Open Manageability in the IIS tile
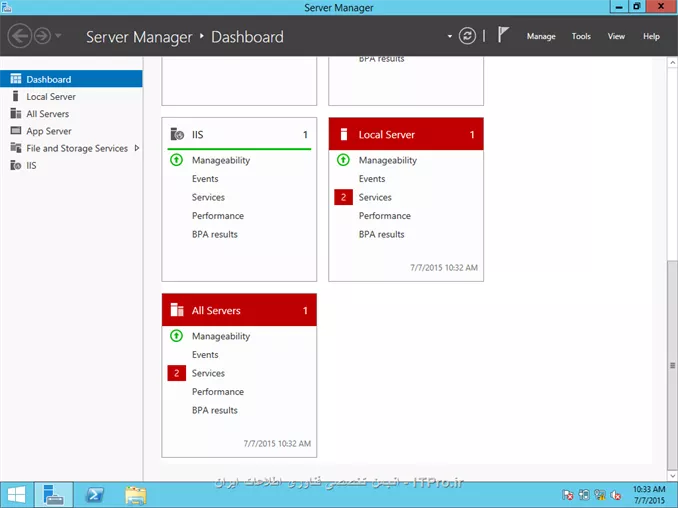Viewport: 678px width, 508px height. click(221, 160)
